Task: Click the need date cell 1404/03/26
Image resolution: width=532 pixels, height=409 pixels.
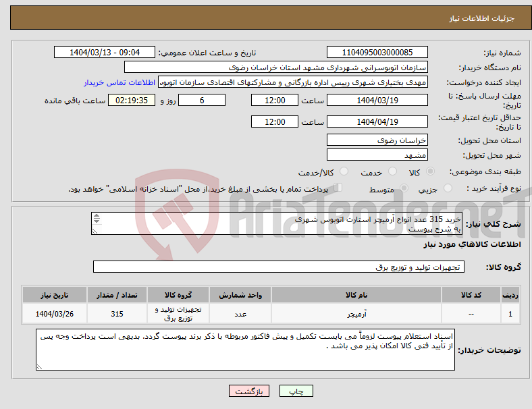Action: pos(54,314)
